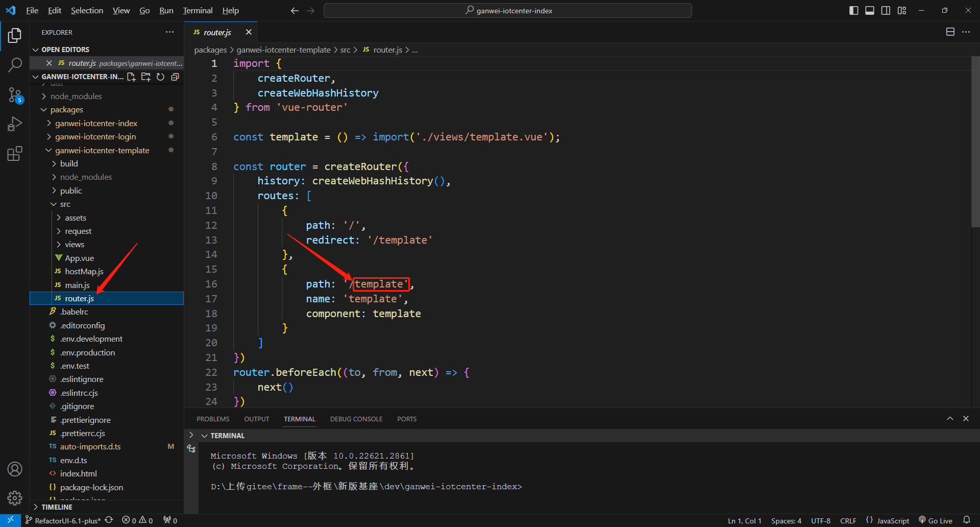Open the Extensions view
Viewport: 980px width, 527px height.
(x=15, y=154)
